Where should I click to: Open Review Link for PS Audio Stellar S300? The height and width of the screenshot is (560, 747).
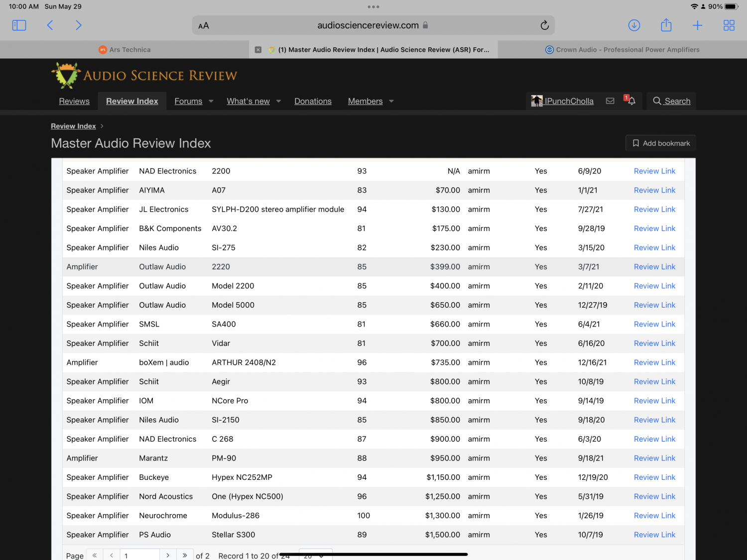(x=654, y=535)
